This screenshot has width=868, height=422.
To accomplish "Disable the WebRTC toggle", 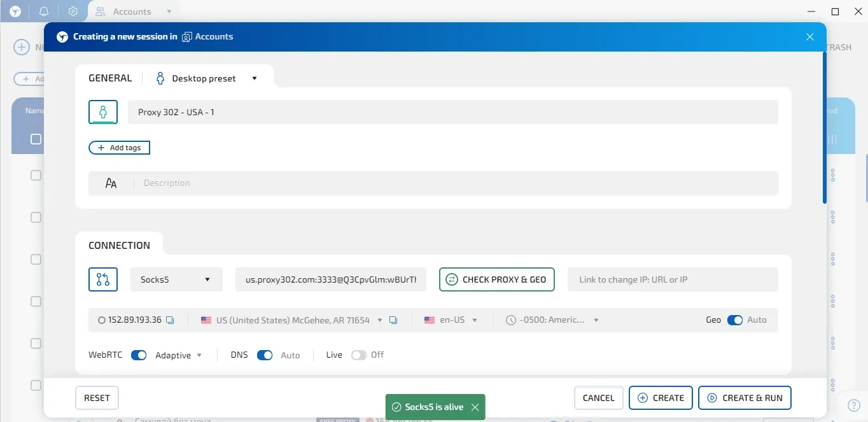I will pyautogui.click(x=138, y=355).
